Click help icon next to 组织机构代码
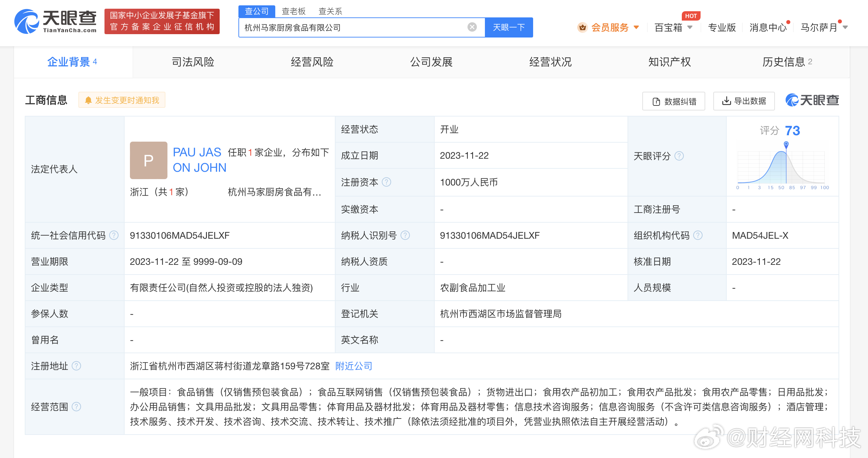Viewport: 868px width, 458px height. (x=698, y=235)
